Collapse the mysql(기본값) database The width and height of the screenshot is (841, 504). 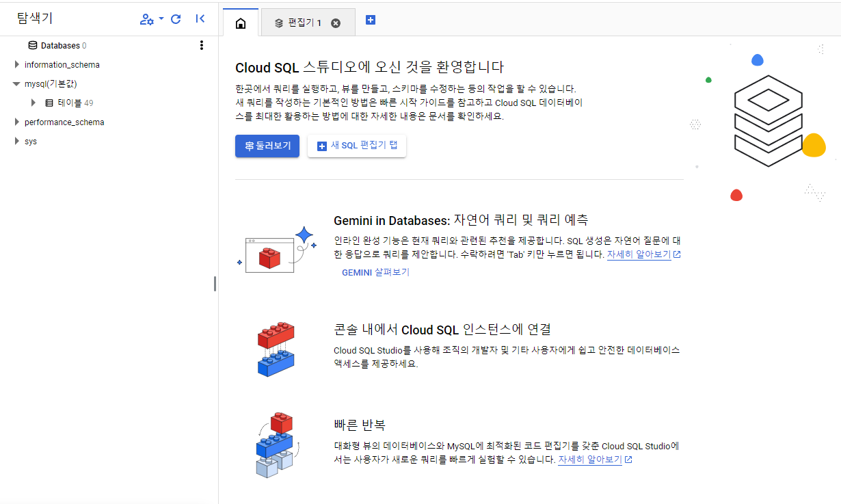[17, 84]
